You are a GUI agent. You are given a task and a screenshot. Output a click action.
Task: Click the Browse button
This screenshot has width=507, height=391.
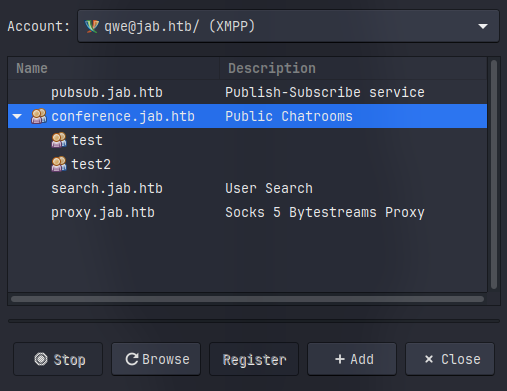[156, 359]
